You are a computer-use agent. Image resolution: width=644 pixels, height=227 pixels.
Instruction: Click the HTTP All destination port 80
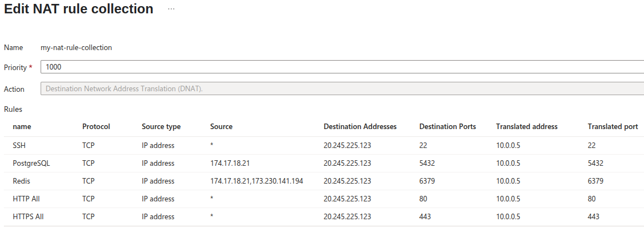(x=423, y=199)
